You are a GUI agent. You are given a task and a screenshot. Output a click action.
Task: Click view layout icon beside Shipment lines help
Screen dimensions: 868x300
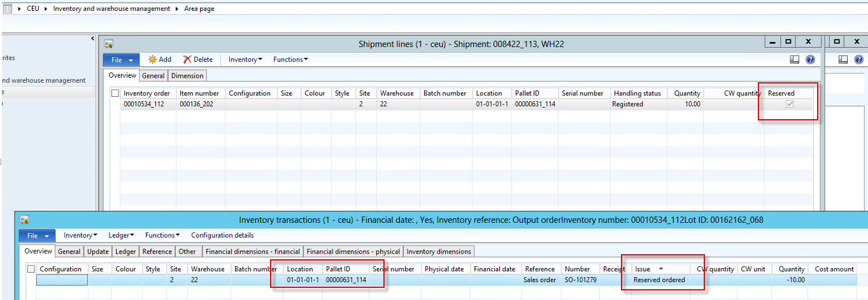point(794,59)
